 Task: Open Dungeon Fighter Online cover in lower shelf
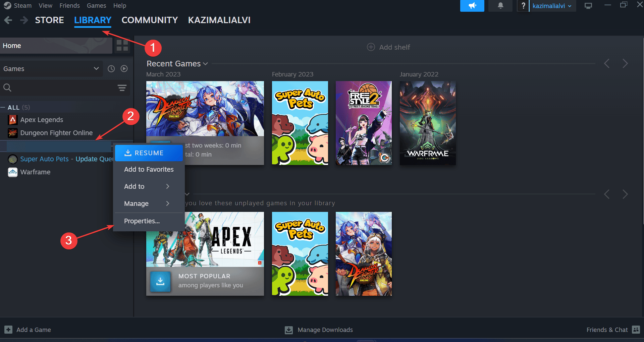pyautogui.click(x=364, y=254)
